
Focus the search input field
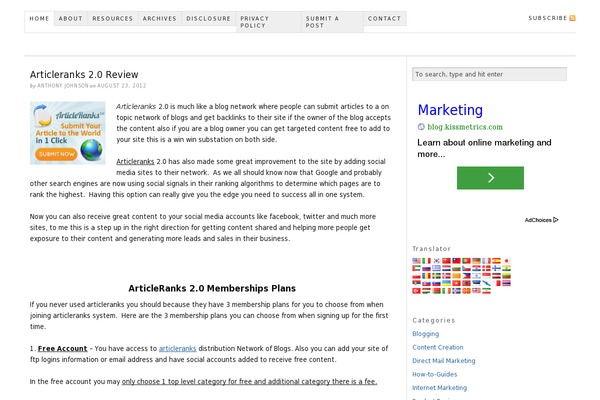pos(489,74)
